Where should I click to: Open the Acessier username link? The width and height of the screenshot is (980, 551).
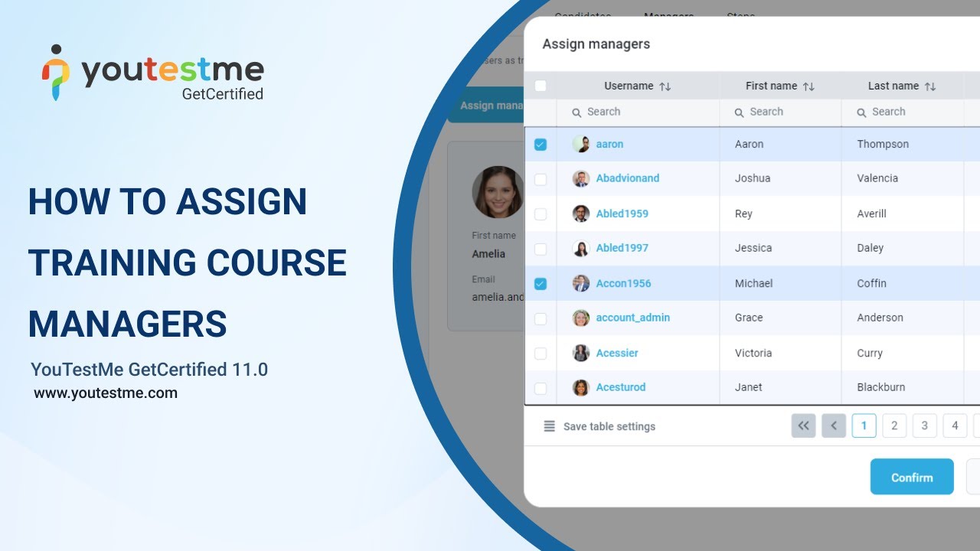617,353
